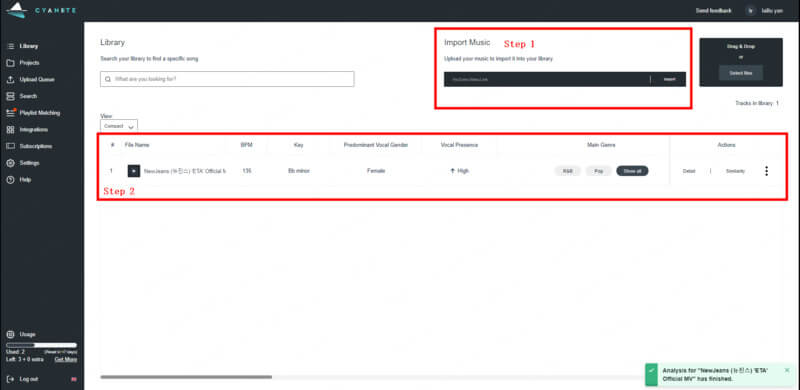
Task: Play the NewJeans ETA track
Action: click(x=134, y=171)
